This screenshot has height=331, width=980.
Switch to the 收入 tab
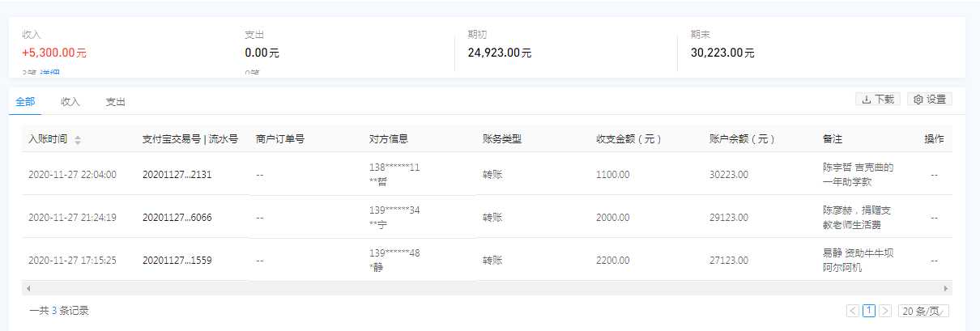[70, 102]
